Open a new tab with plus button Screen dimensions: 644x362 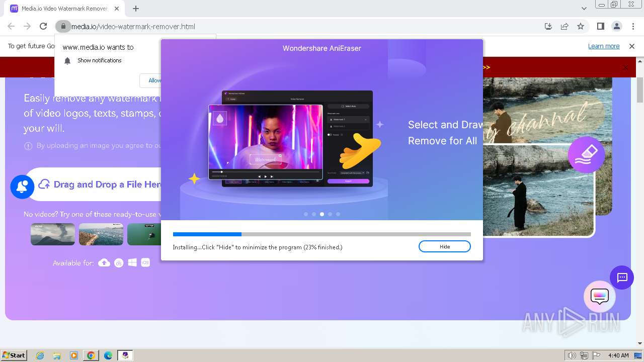pyautogui.click(x=136, y=9)
